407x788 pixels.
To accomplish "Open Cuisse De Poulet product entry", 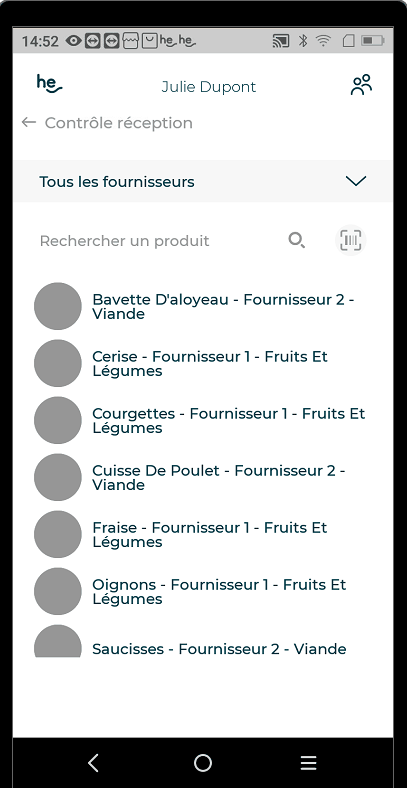I will (203, 477).
